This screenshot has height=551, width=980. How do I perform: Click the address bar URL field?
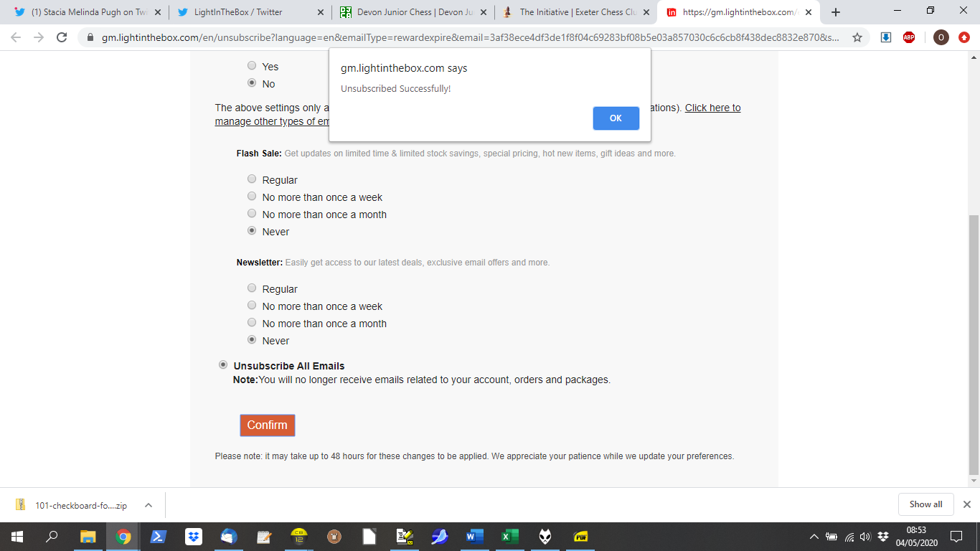[468, 37]
